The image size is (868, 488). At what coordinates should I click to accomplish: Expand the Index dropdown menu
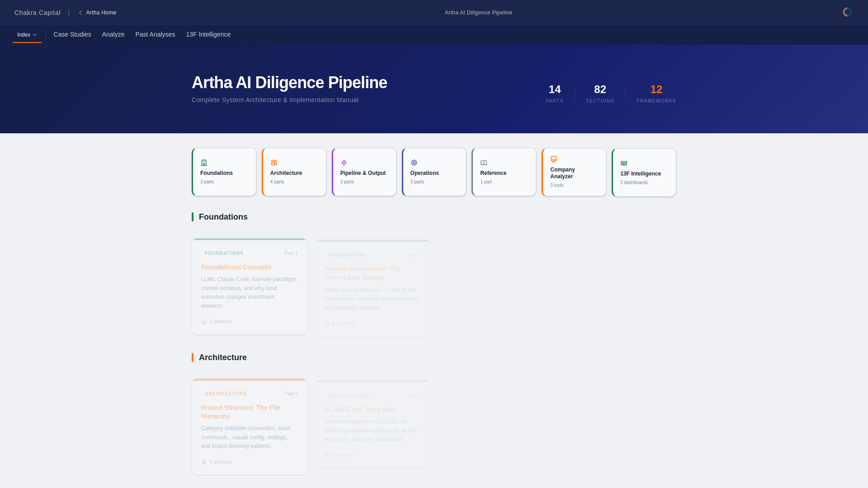27,35
